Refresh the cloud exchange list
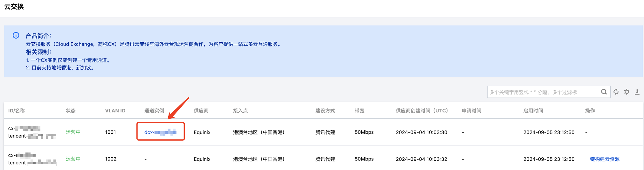This screenshot has width=644, height=170. (x=616, y=92)
